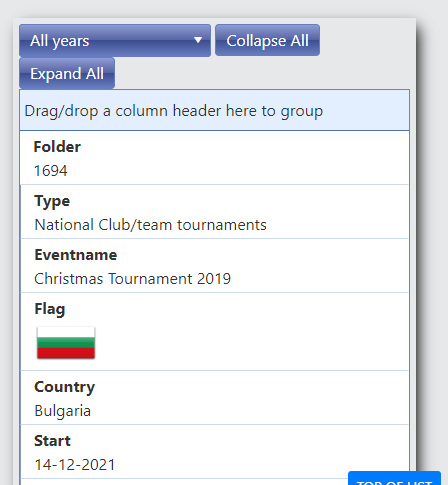
Task: Expand all event groups
Action: [x=67, y=73]
